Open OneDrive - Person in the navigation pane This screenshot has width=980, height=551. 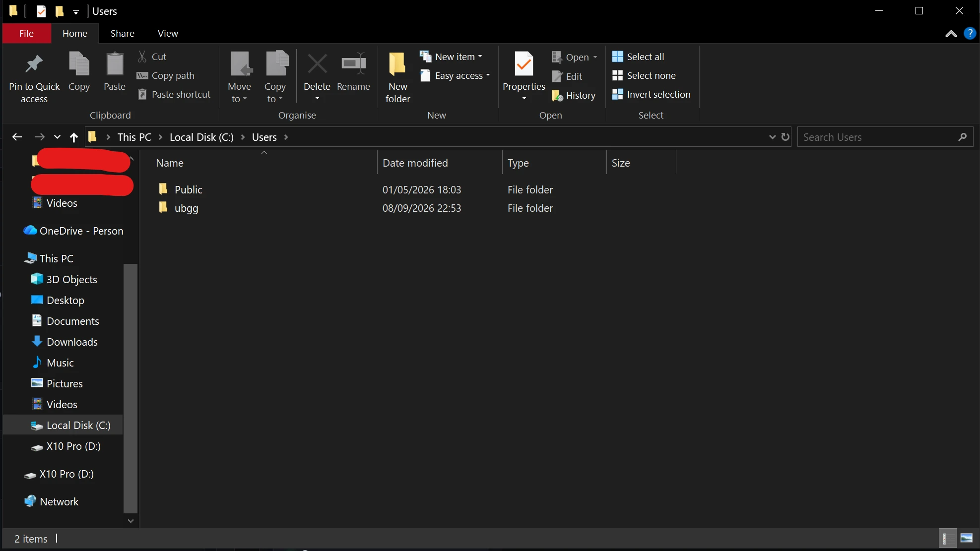click(x=73, y=231)
